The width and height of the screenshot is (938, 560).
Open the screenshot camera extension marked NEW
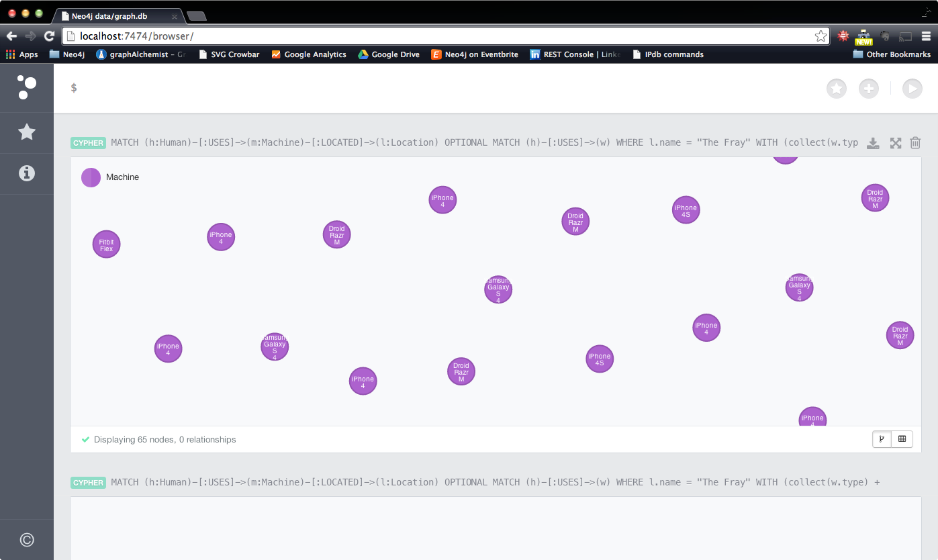[863, 38]
